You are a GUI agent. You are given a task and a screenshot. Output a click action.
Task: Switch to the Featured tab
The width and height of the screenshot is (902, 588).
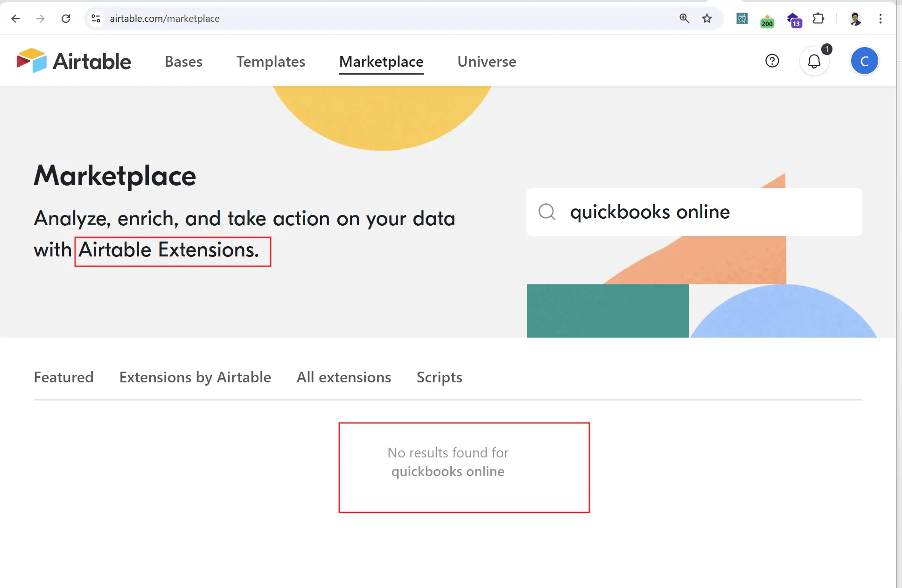63,377
